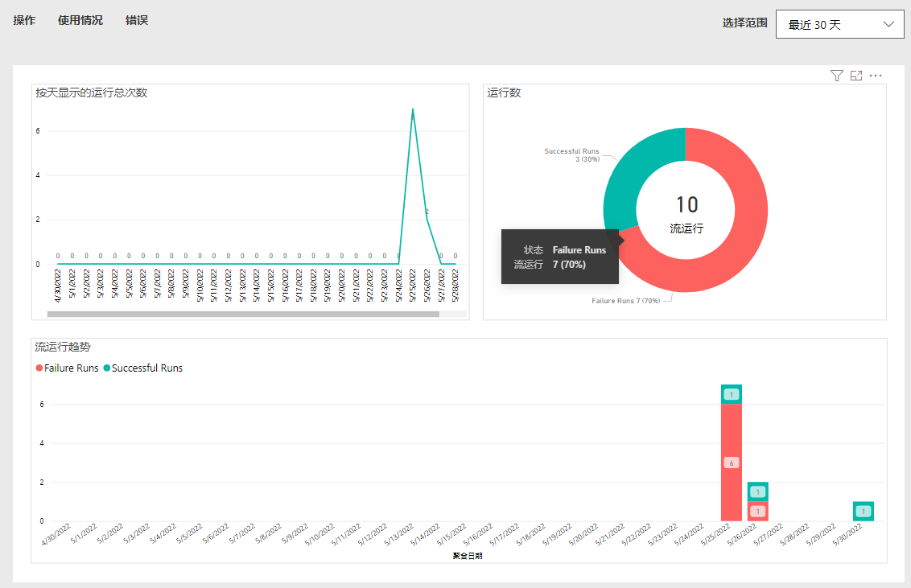This screenshot has width=911, height=588.
Task: Switch to the 操作 tab
Action: click(x=24, y=20)
